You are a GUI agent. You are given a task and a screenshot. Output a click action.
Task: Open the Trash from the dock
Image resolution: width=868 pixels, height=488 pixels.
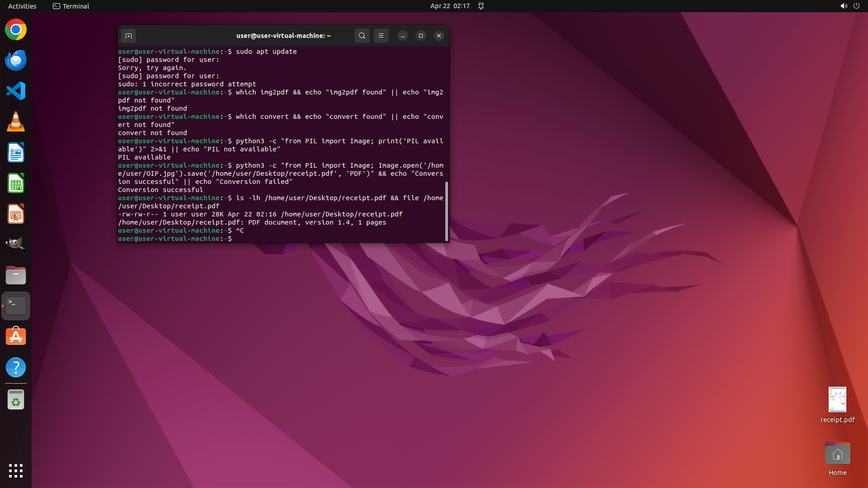16,400
